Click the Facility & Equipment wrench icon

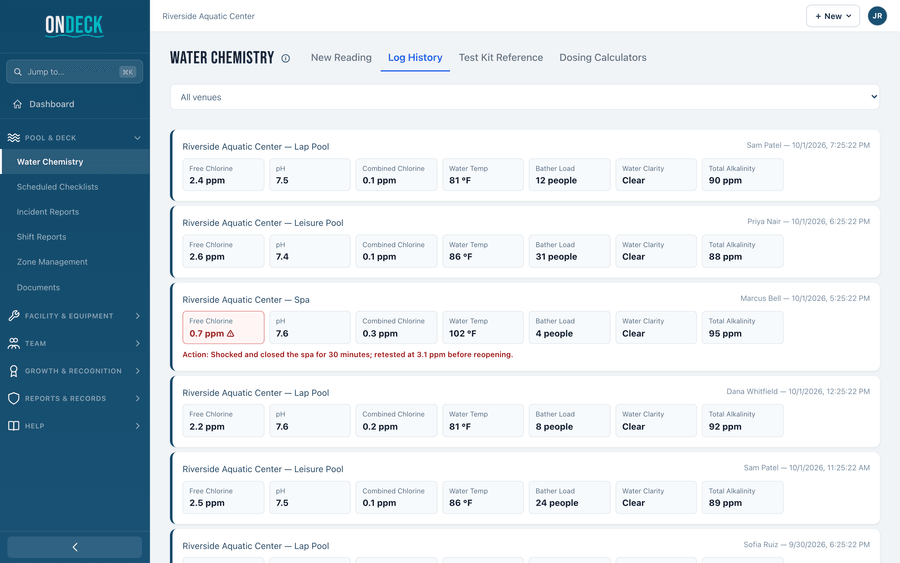(x=14, y=316)
